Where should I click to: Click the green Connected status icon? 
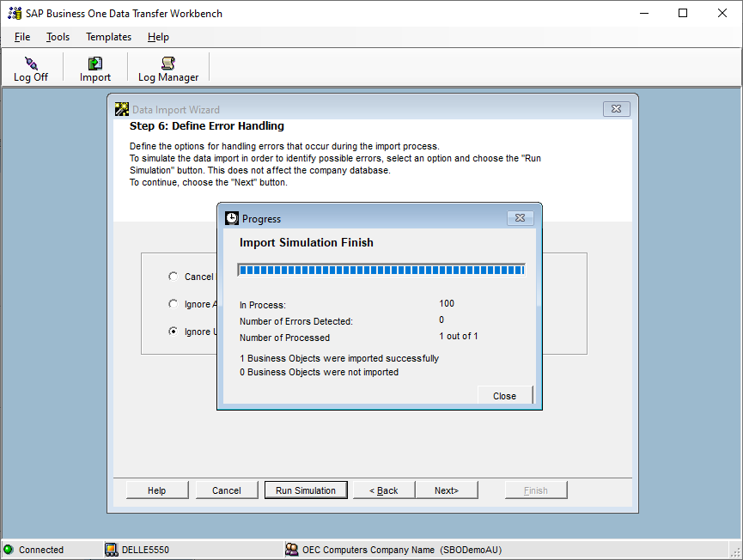pyautogui.click(x=9, y=550)
